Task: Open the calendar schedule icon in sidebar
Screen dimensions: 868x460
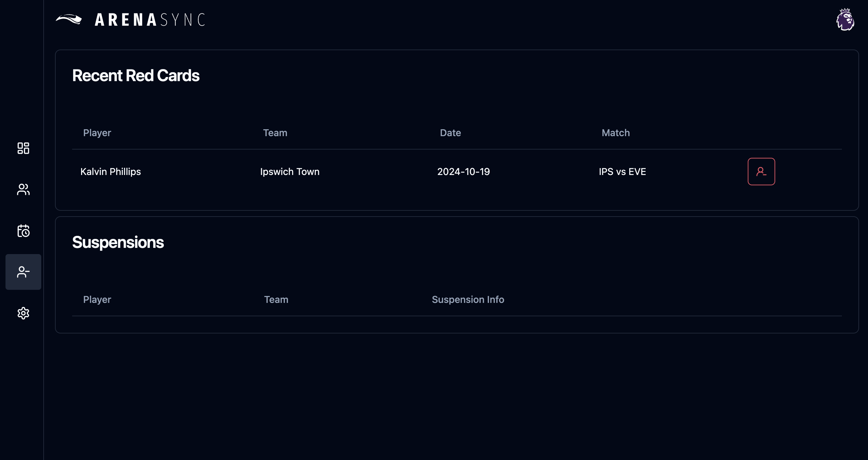Action: coord(23,231)
